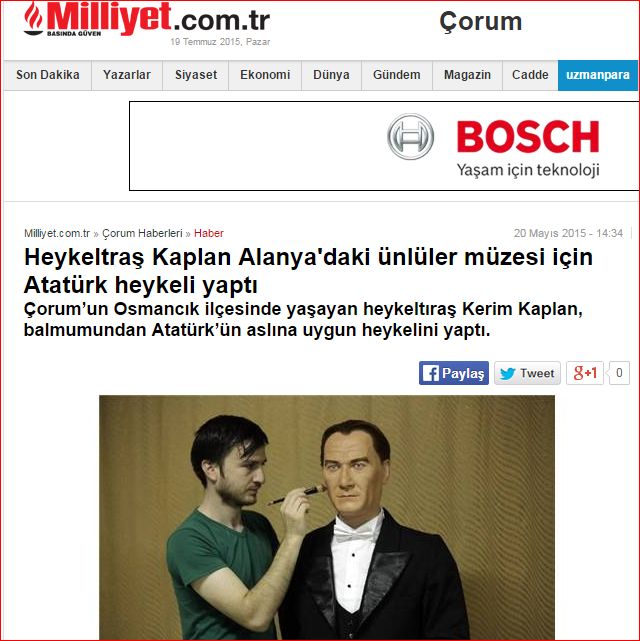640x641 pixels.
Task: Click the blue uzmanpara tab
Action: point(598,75)
